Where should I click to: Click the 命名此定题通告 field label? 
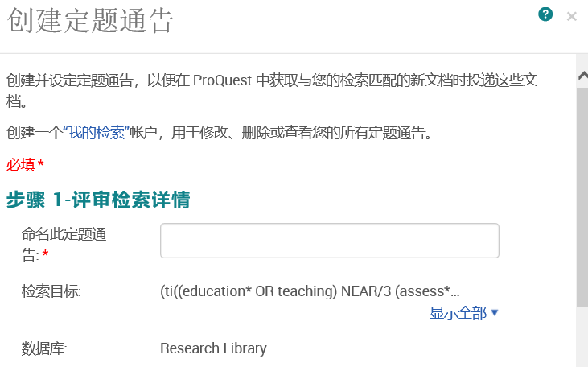pos(64,245)
